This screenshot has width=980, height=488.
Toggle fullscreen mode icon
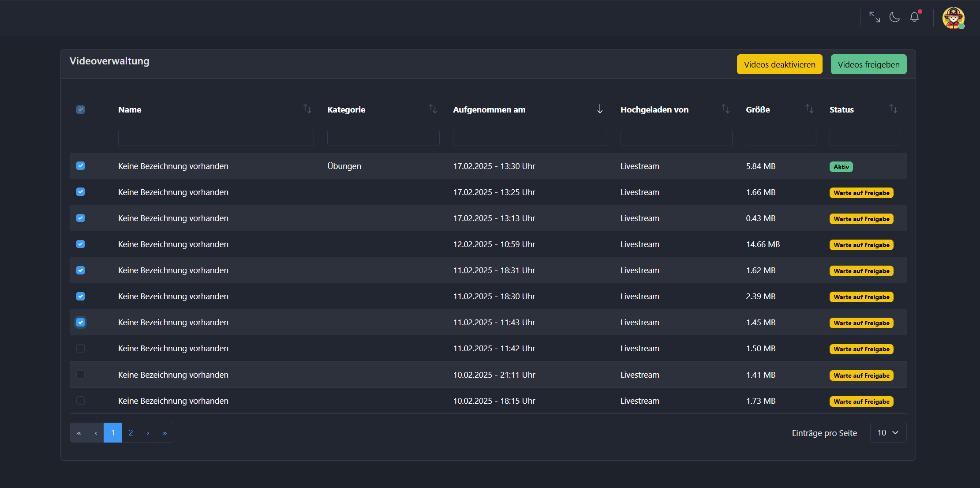(875, 17)
